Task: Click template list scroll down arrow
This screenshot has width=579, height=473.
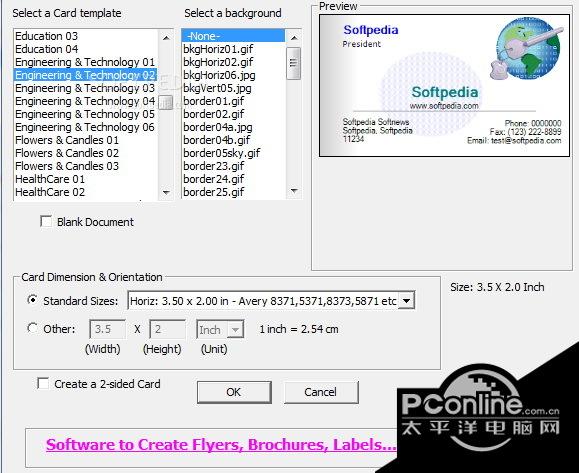Action: pyautogui.click(x=166, y=192)
